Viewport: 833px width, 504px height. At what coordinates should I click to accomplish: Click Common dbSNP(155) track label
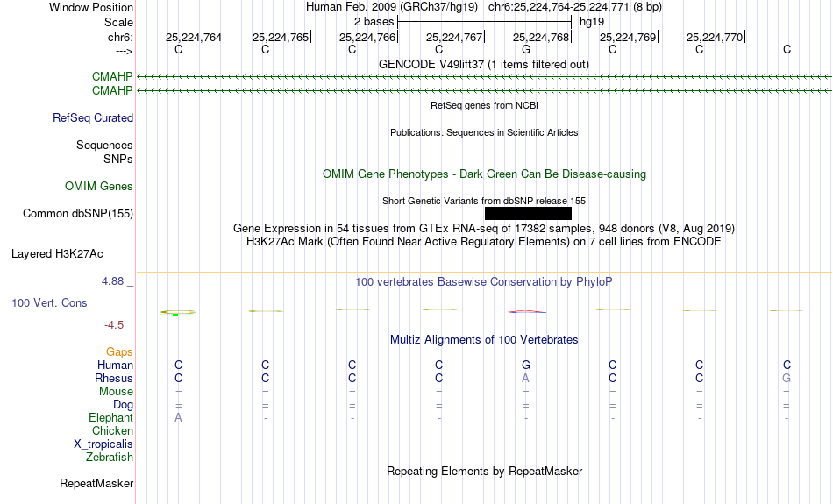point(78,214)
